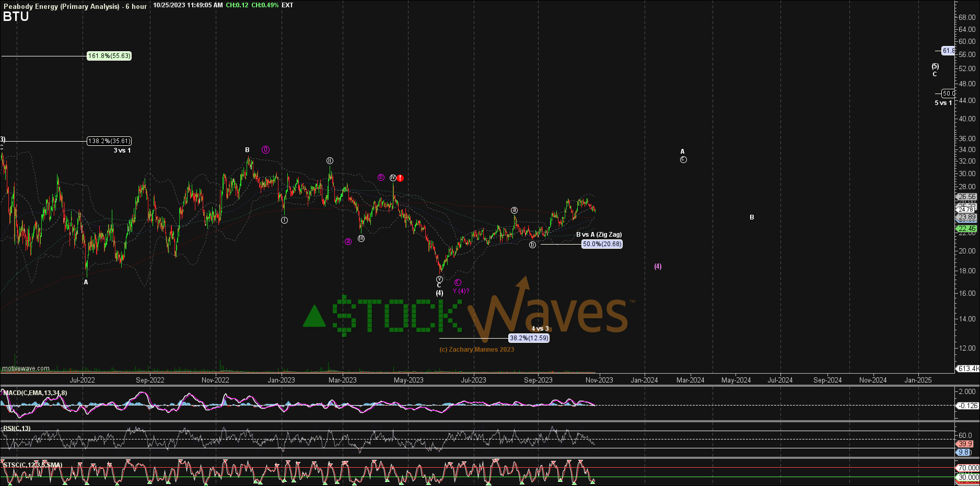Select the white circled ii wave label
The height and width of the screenshot is (486, 980).
coord(330,161)
